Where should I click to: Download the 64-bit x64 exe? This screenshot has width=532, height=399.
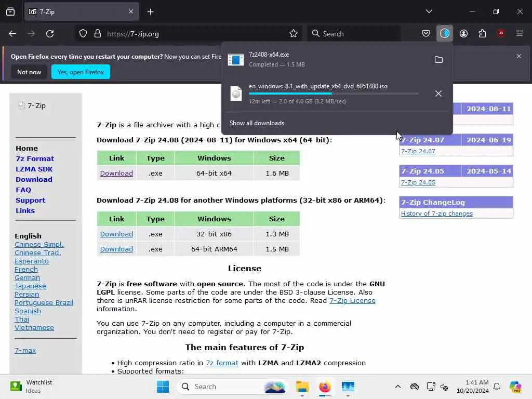point(116,174)
